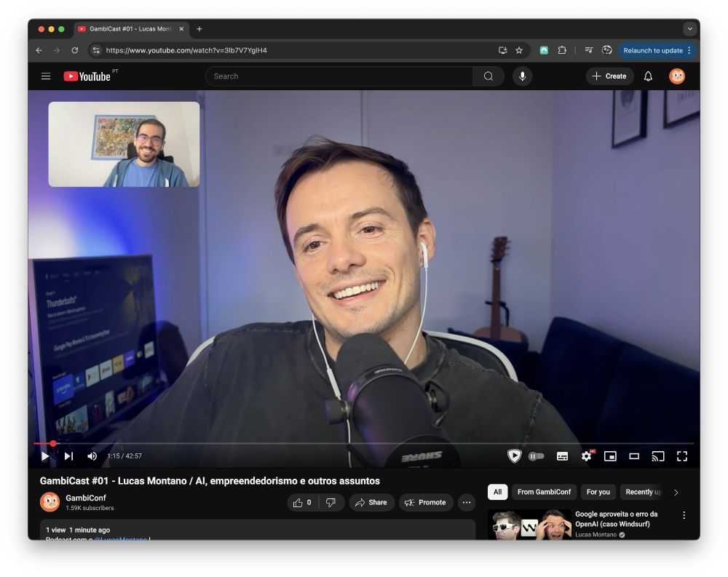Focus the YouTube search field
This screenshot has width=728, height=577.
(339, 76)
